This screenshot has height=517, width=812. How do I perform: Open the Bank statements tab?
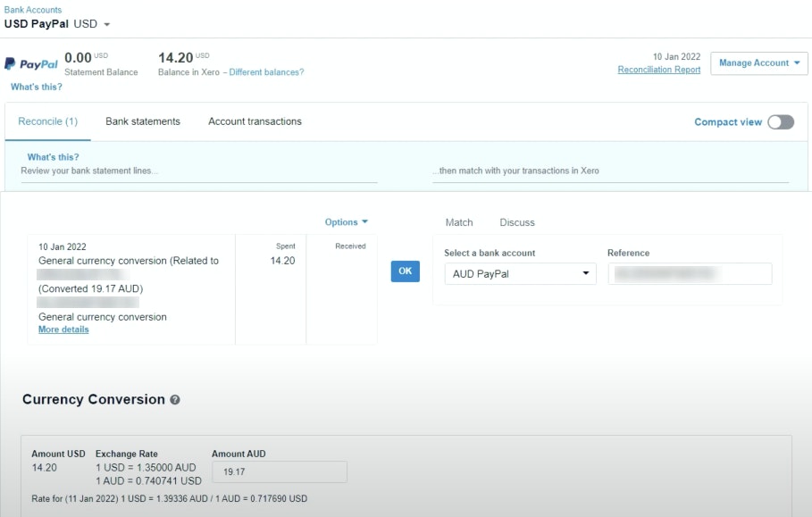[x=143, y=121]
